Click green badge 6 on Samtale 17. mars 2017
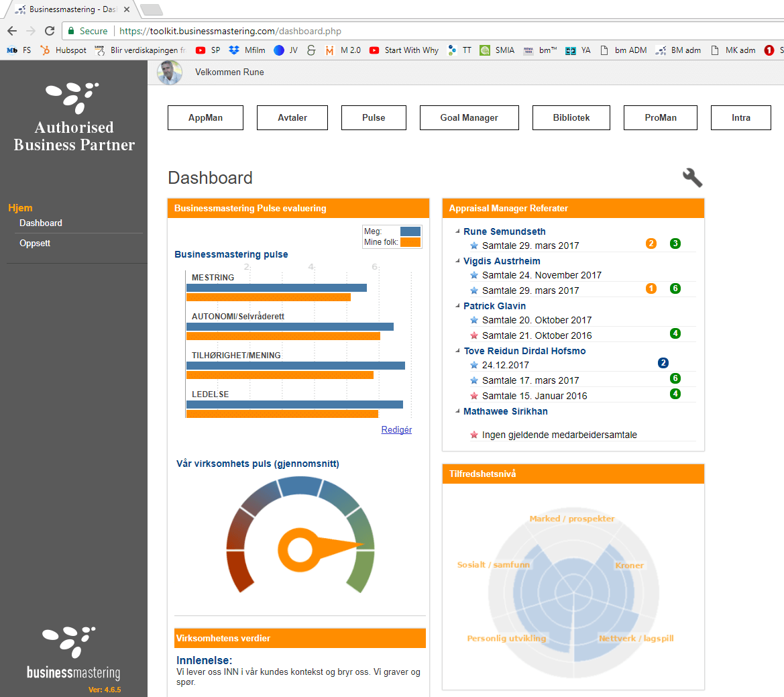784x697 pixels. tap(675, 378)
